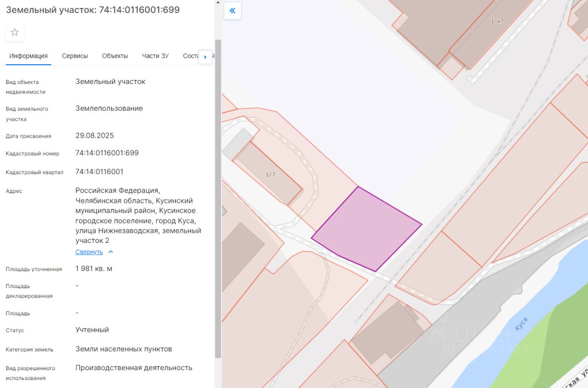This screenshot has height=388, width=588.
Task: Click cadastral quarter value 74:14:0116001
Action: point(99,172)
